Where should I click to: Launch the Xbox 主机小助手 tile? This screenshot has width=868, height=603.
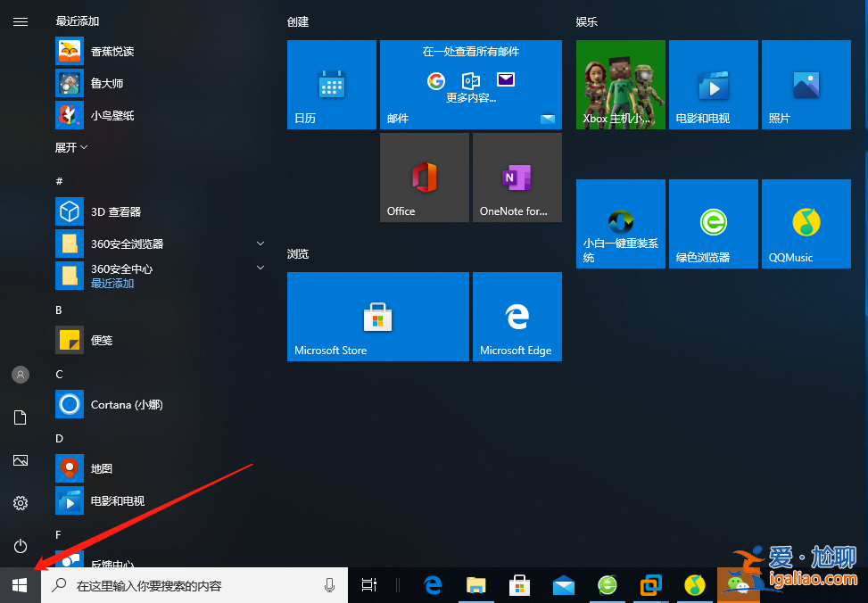[x=620, y=85]
